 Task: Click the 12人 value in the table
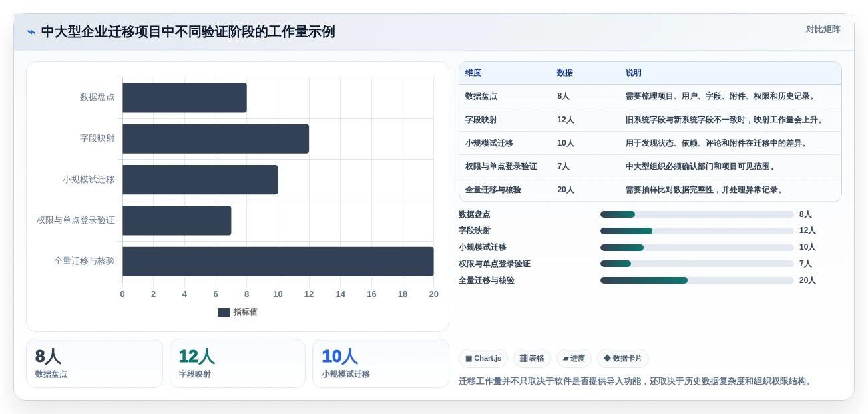point(566,120)
